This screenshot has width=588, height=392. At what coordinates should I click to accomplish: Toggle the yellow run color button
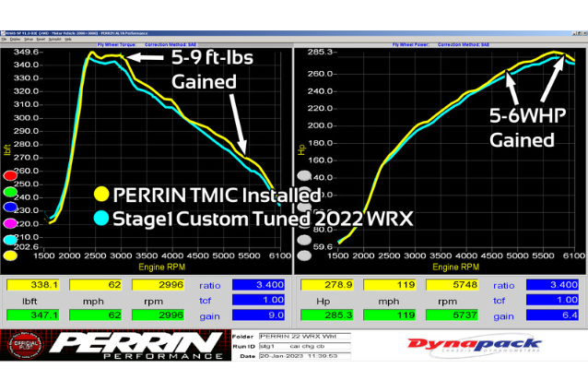tap(12, 254)
